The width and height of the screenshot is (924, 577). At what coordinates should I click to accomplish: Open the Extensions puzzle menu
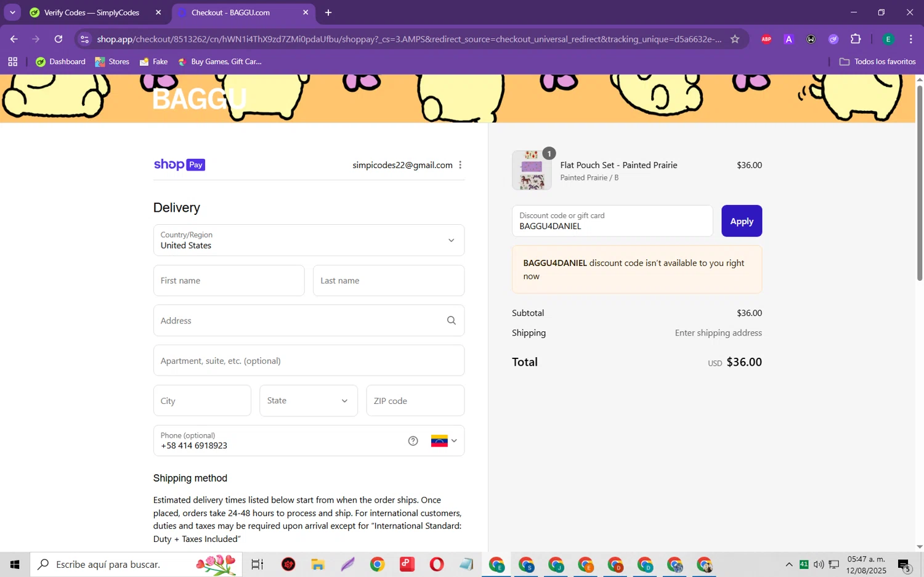pyautogui.click(x=856, y=39)
